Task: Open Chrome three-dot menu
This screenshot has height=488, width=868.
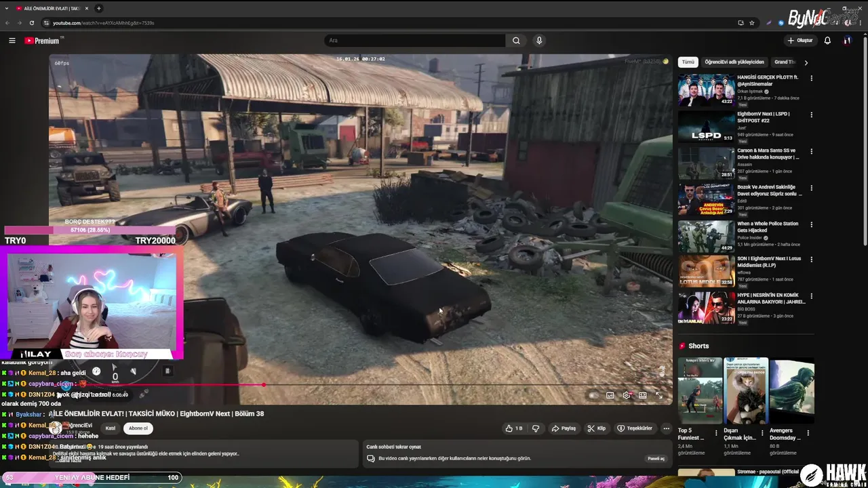Action: pos(862,22)
